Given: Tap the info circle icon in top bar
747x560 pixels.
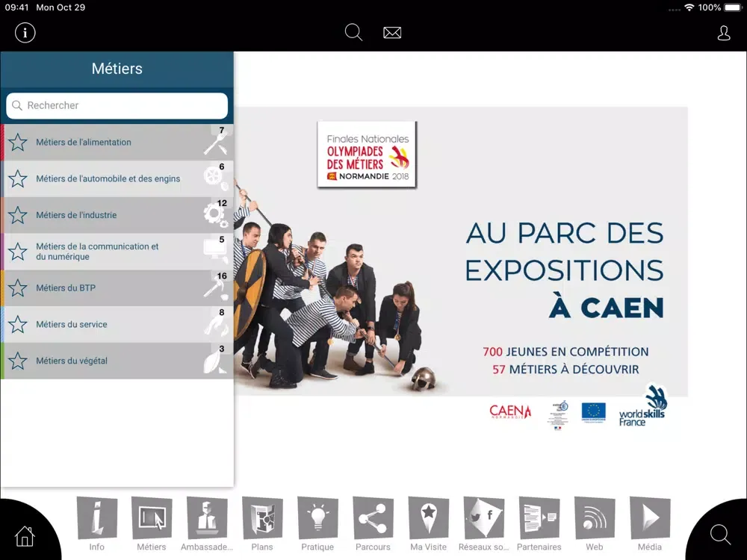Looking at the screenshot, I should click(25, 33).
